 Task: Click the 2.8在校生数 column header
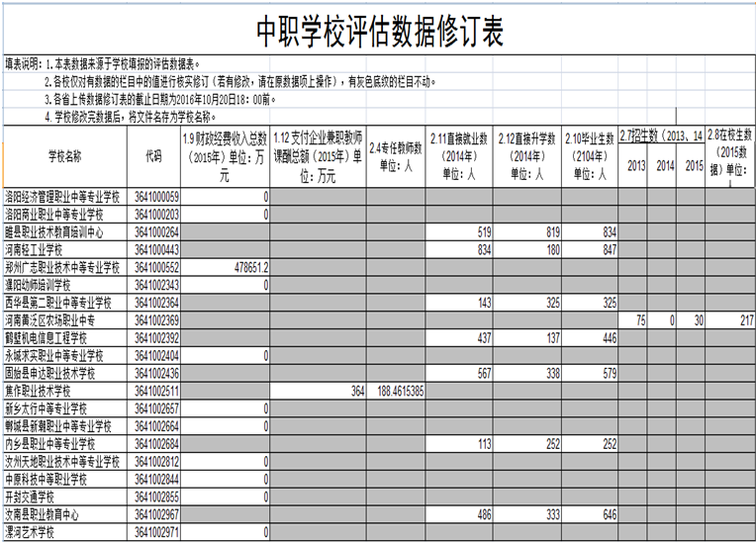tap(731, 157)
